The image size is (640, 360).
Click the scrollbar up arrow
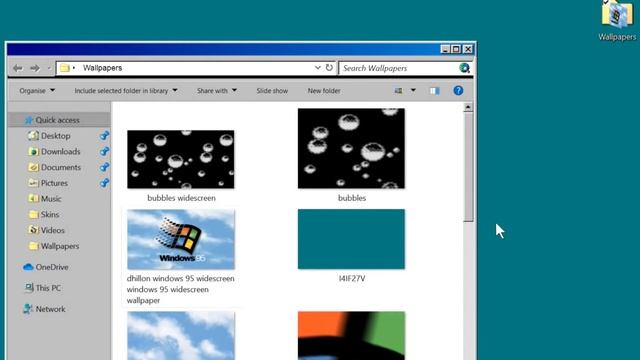468,107
